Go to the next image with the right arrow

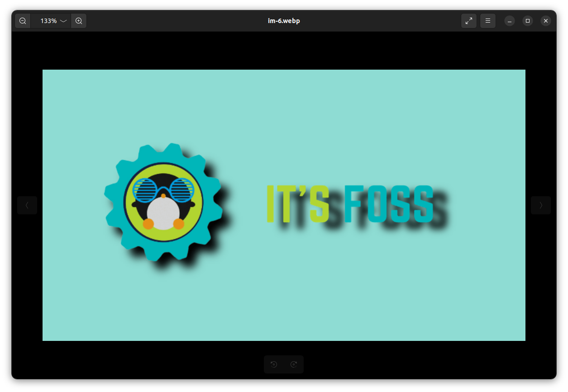coord(541,205)
